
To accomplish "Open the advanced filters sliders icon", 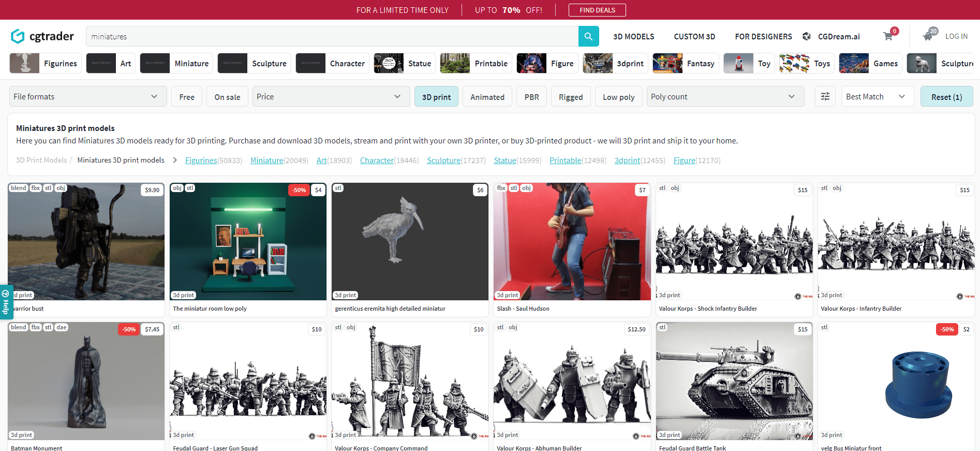I will tap(825, 96).
